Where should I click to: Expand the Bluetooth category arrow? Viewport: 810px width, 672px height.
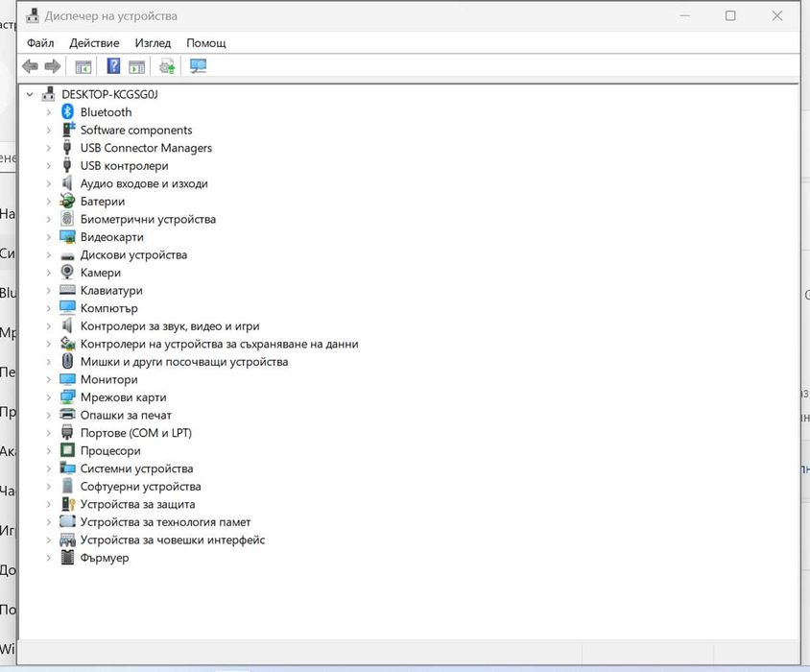point(49,112)
